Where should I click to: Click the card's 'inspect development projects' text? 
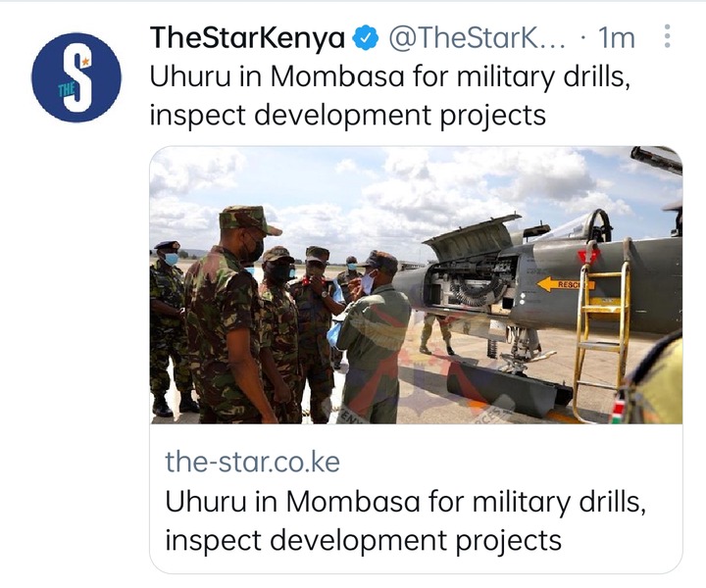pos(363,540)
